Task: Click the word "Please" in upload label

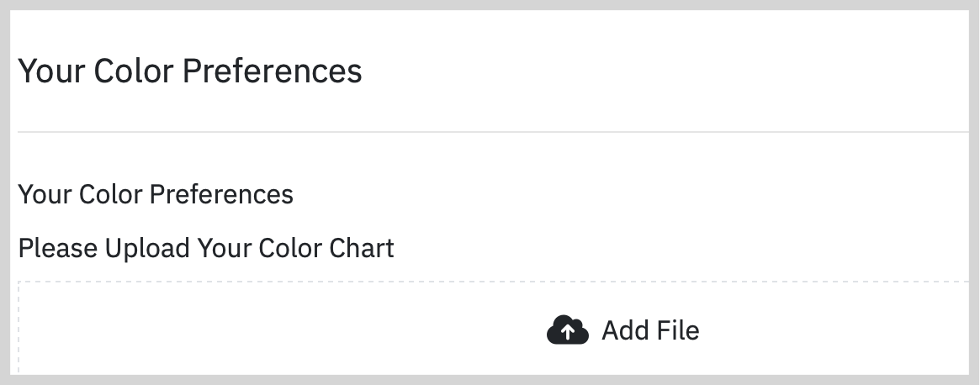Action: click(x=57, y=248)
